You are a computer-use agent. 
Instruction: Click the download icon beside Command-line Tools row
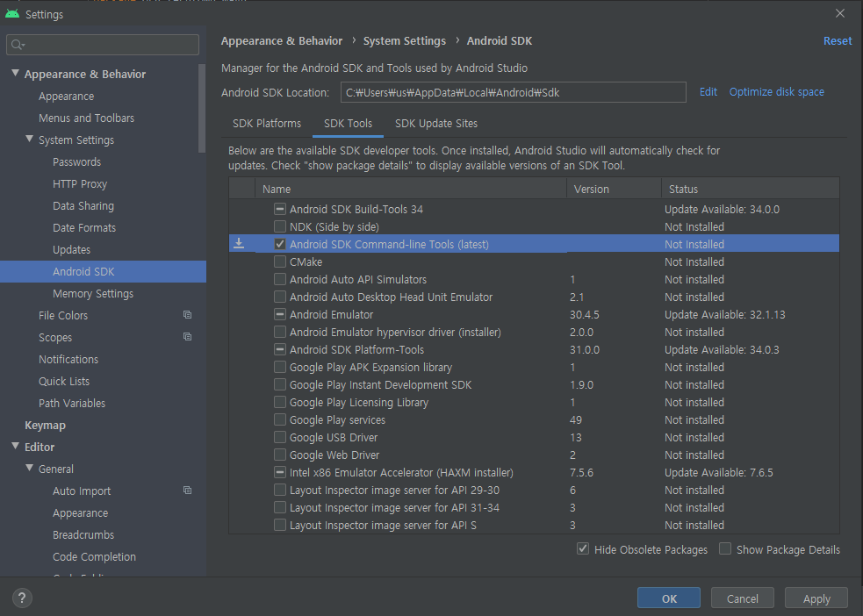click(239, 243)
